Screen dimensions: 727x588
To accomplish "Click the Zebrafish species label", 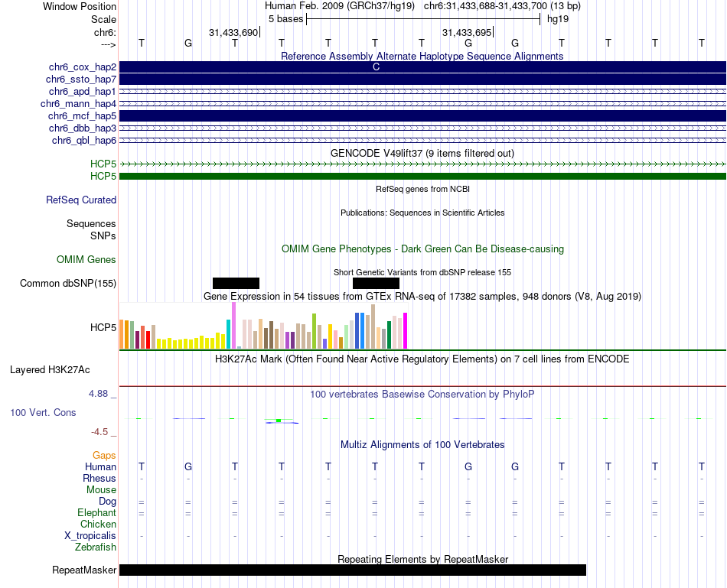I will (96, 547).
